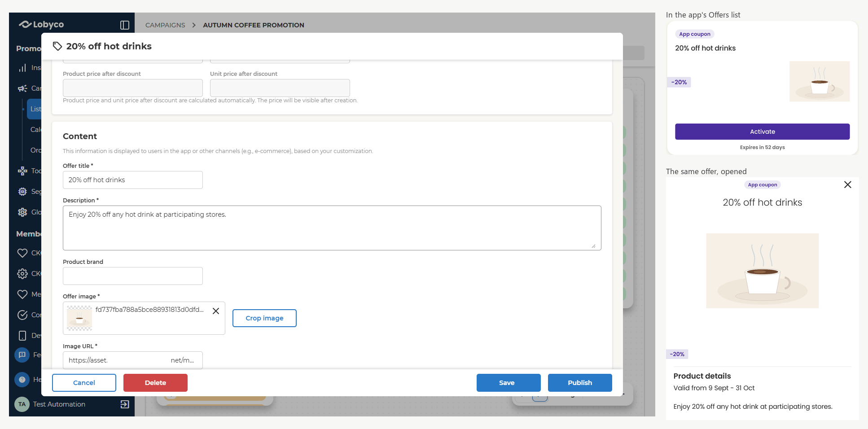868x429 pixels.
Task: Open the Global settings gear icon under Segments
Action: pyautogui.click(x=22, y=212)
